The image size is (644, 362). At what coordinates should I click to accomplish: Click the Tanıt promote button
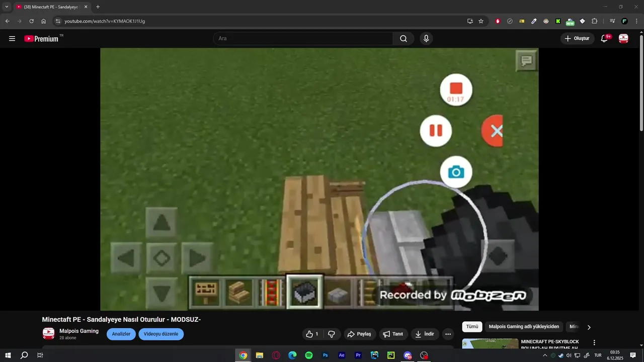pyautogui.click(x=393, y=334)
